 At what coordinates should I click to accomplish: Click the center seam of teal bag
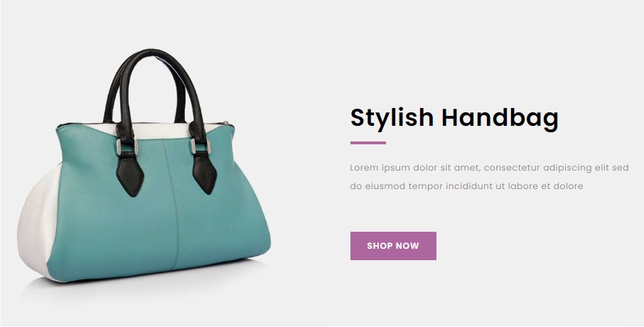coord(173,205)
